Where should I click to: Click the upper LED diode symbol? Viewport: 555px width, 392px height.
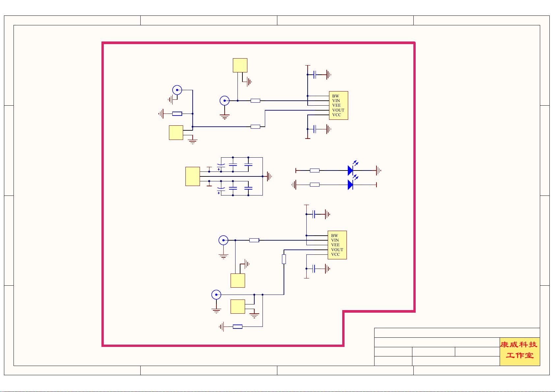(x=350, y=170)
